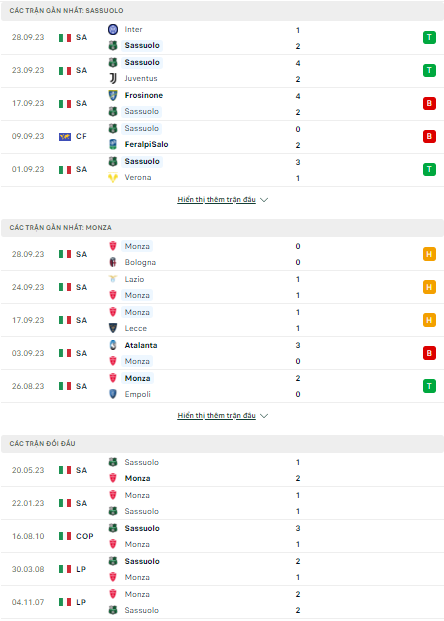
Task: Click red B badge for Frosinone match
Action: click(x=429, y=103)
